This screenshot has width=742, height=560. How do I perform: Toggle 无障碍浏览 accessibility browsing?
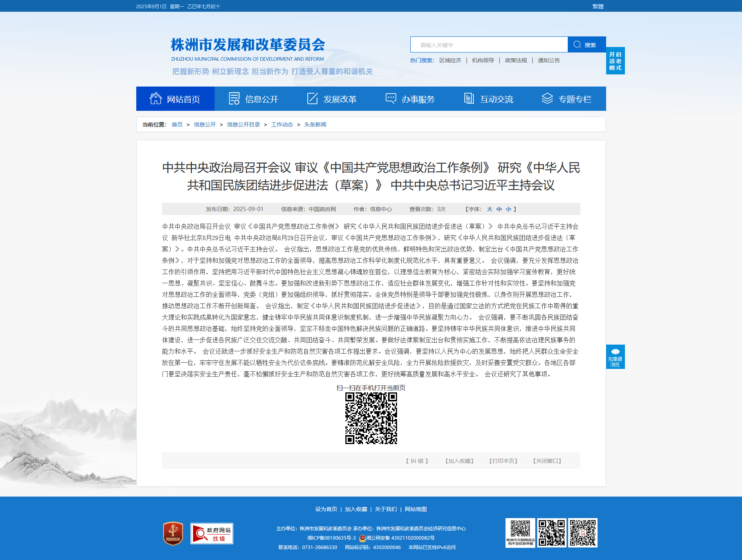click(615, 357)
